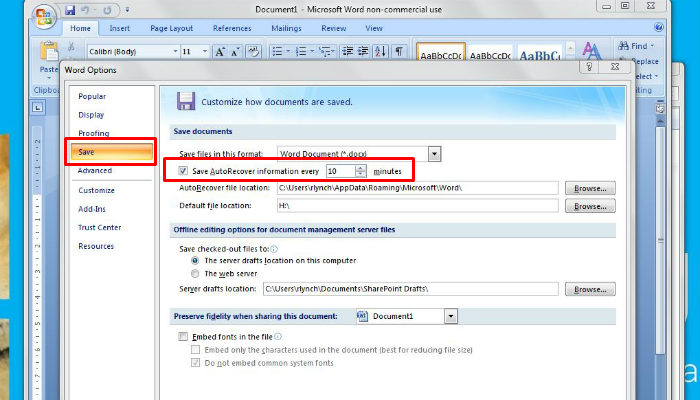700x400 pixels.
Task: Toggle Show/Hide paragraph marks icon
Action: click(399, 51)
